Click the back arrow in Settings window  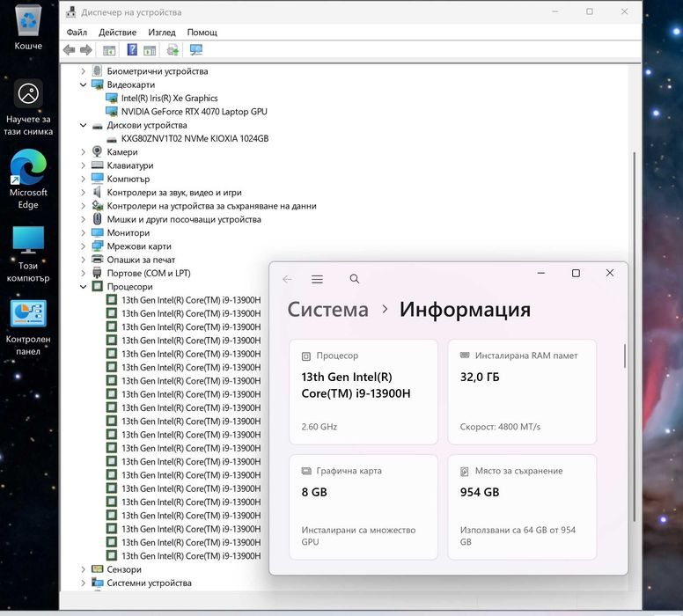point(287,279)
